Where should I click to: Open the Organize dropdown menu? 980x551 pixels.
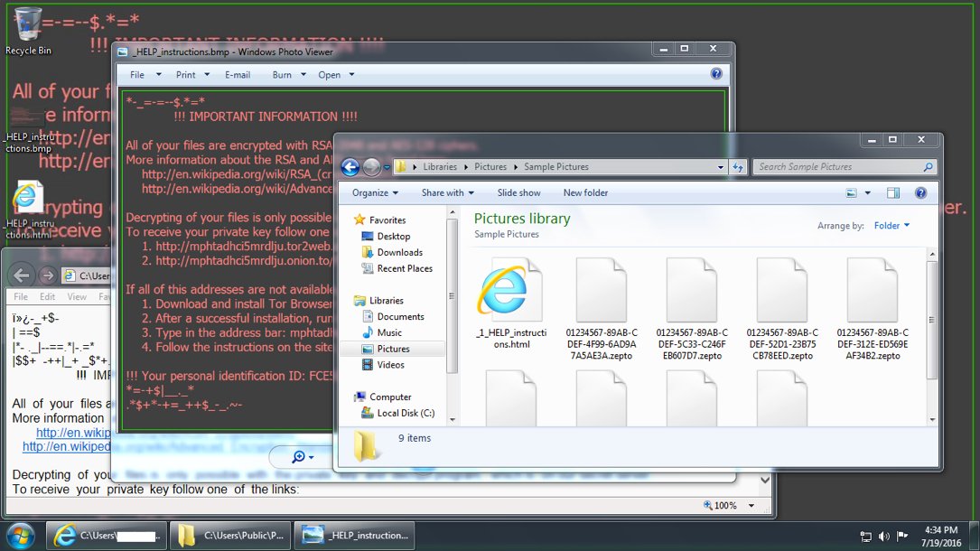(x=375, y=193)
